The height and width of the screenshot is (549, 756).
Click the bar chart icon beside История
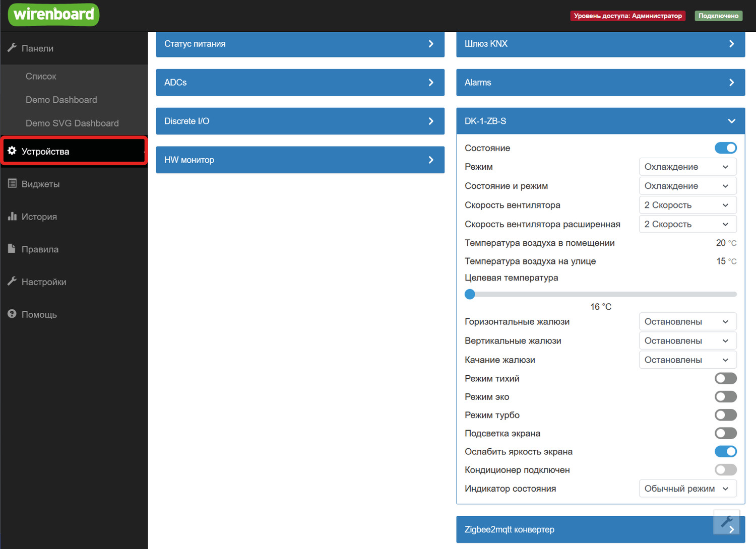[12, 216]
